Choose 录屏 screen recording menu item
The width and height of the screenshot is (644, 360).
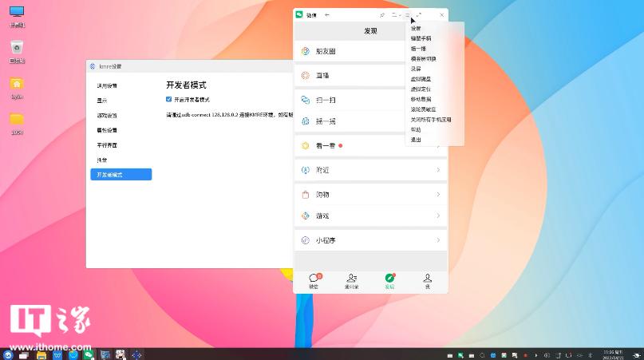(416, 69)
